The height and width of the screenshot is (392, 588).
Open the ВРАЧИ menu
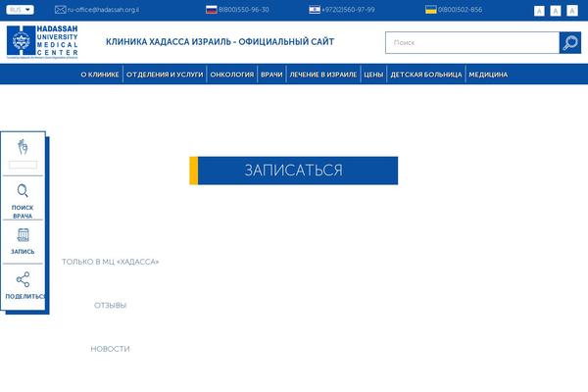(x=271, y=74)
